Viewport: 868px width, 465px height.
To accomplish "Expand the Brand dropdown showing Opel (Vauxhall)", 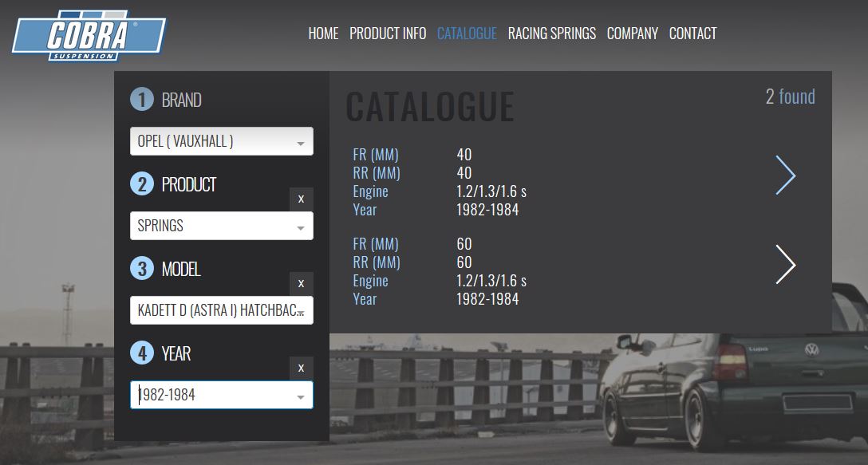I will pos(221,142).
